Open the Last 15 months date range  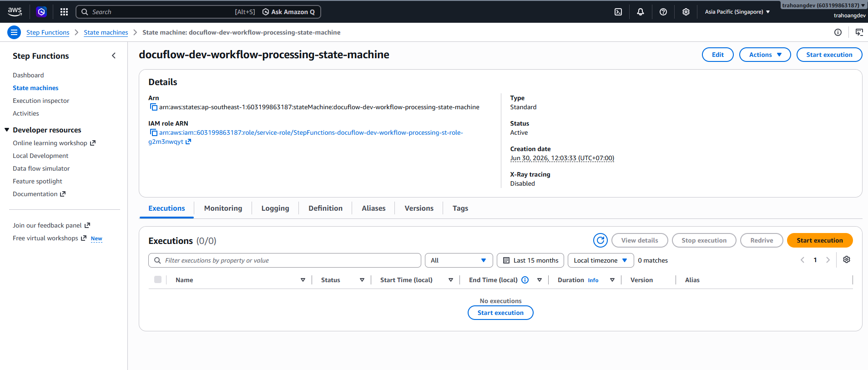click(x=530, y=260)
